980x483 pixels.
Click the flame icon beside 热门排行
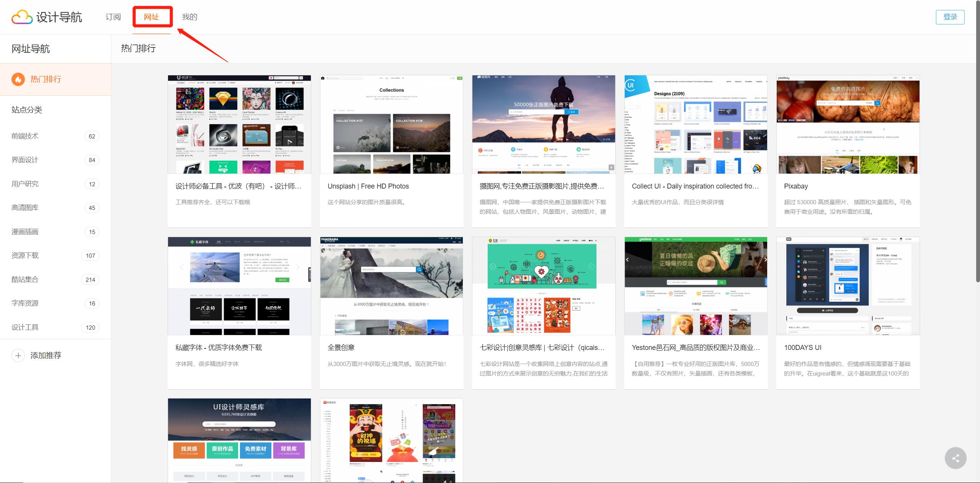18,79
